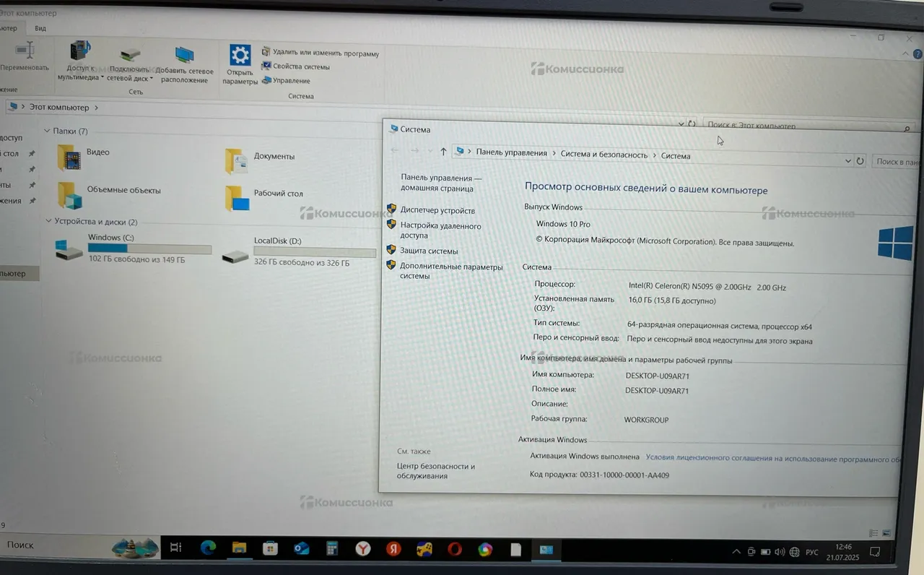Launch Opera browser from the taskbar
The height and width of the screenshot is (575, 924).
point(455,550)
